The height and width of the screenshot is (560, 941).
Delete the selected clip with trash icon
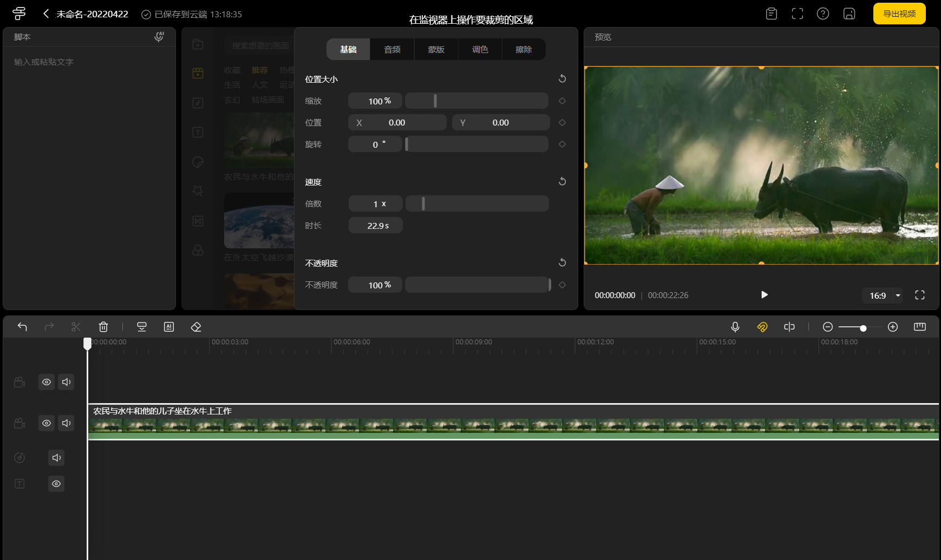[103, 327]
